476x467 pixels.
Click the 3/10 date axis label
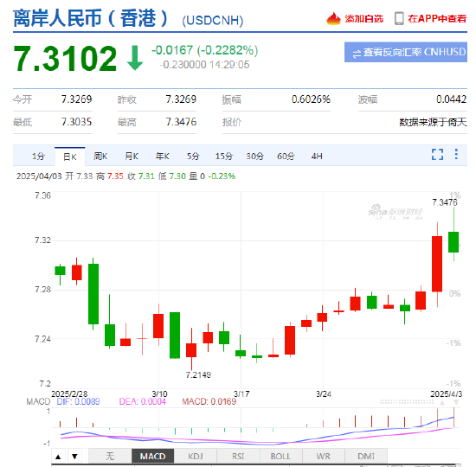click(160, 393)
